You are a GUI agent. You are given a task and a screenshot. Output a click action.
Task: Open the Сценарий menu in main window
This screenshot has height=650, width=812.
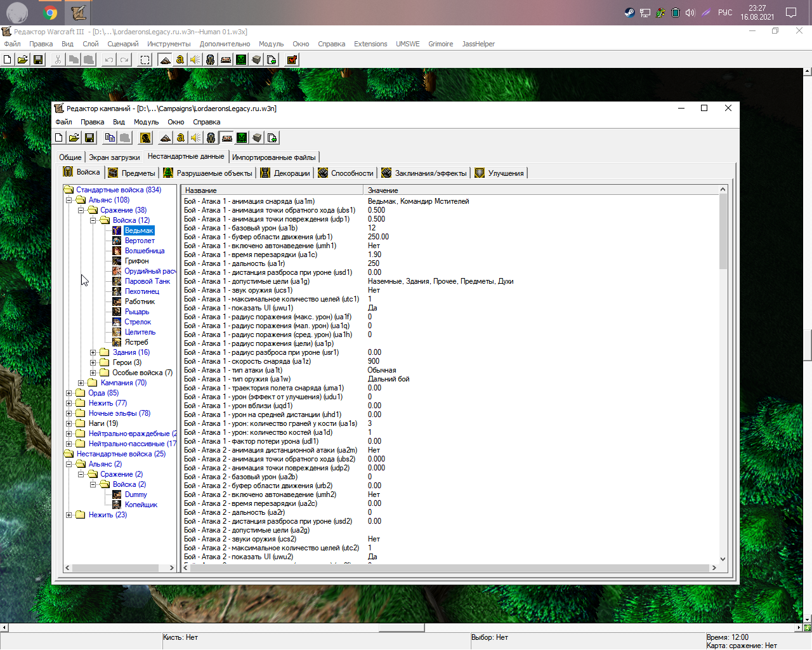click(123, 44)
